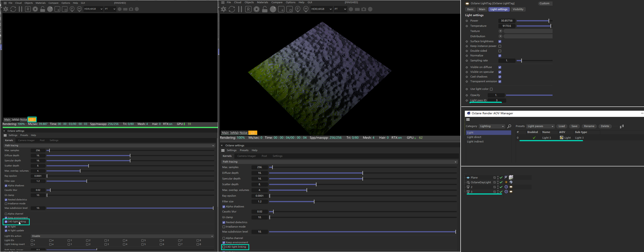Click the Power slider in Light settings
This screenshot has height=252, width=644.
pos(534,21)
